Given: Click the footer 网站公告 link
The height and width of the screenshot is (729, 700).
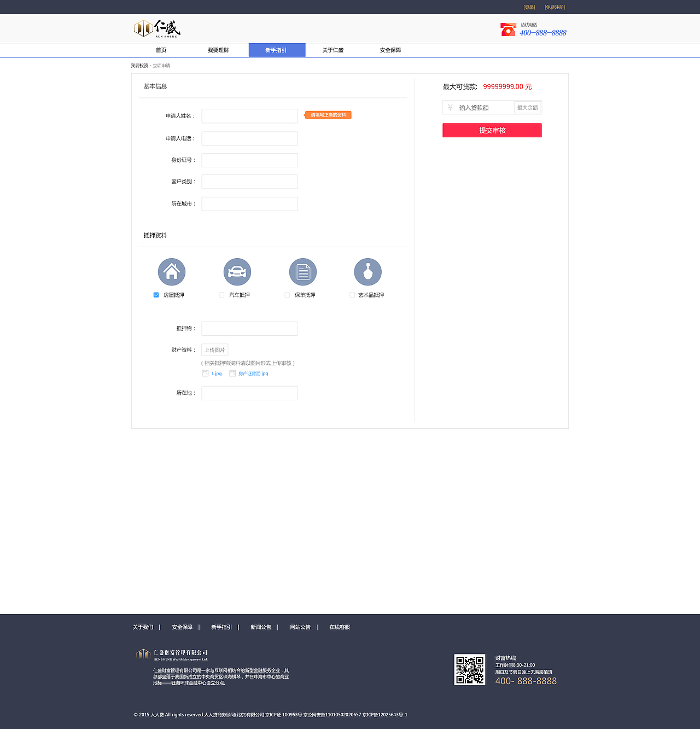Looking at the screenshot, I should [300, 627].
